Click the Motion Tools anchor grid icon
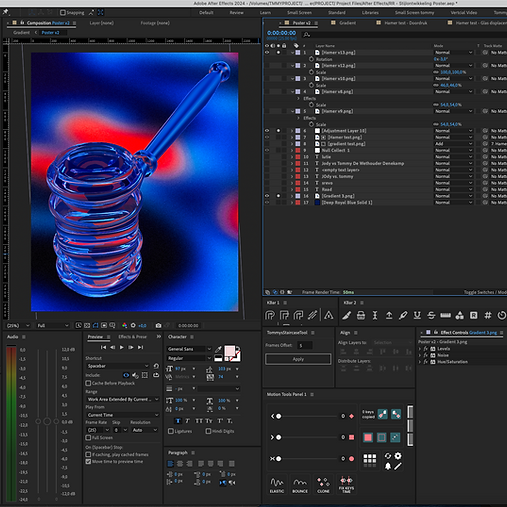507x507 pixels. [370, 460]
